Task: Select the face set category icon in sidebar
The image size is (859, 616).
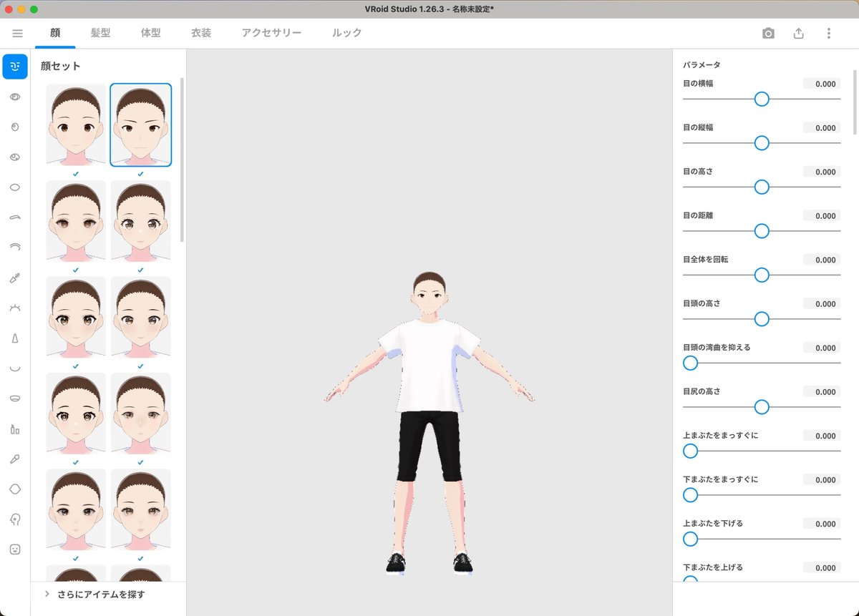Action: coord(15,66)
